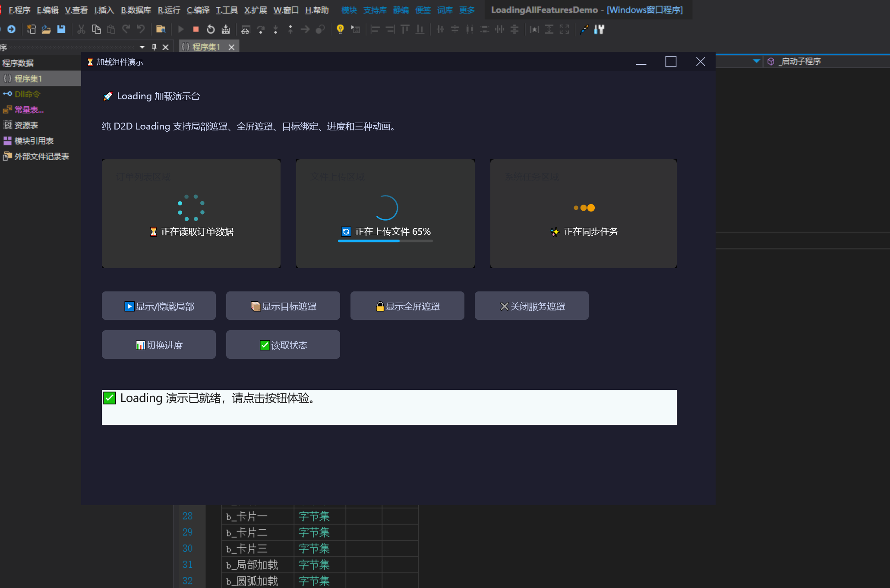Click the Paste clipboard icon
This screenshot has height=588, width=890.
pos(111,29)
